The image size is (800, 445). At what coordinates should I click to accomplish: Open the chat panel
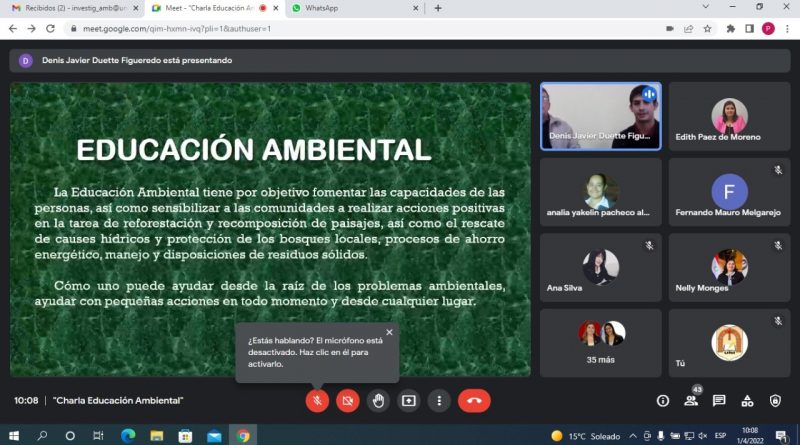point(719,400)
